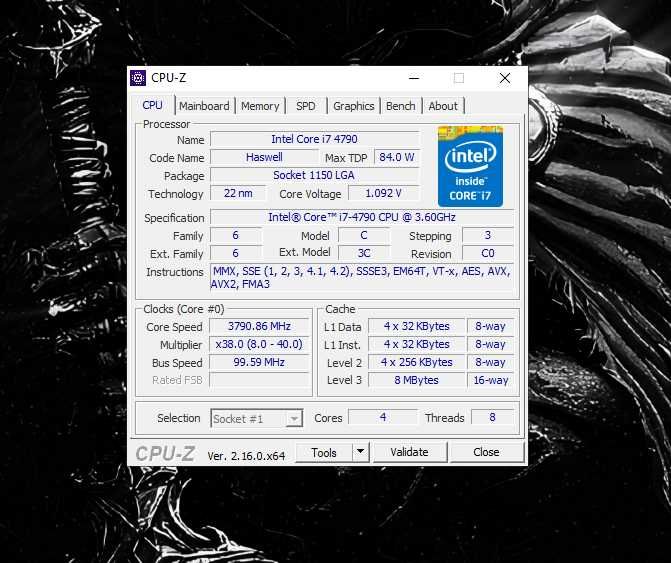This screenshot has height=563, width=671.
Task: Click the specification i7-4790 CPU @ 3.60GHz
Action: pyautogui.click(x=362, y=217)
